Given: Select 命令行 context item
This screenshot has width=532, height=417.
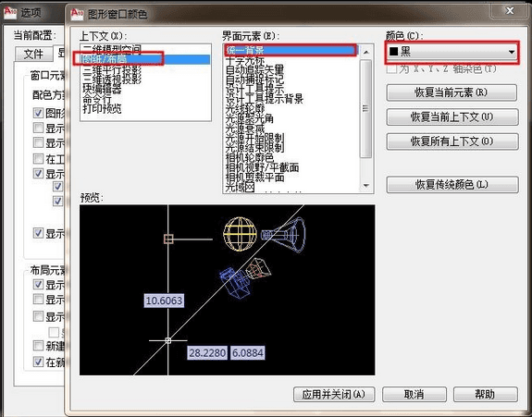Looking at the screenshot, I should (x=97, y=99).
